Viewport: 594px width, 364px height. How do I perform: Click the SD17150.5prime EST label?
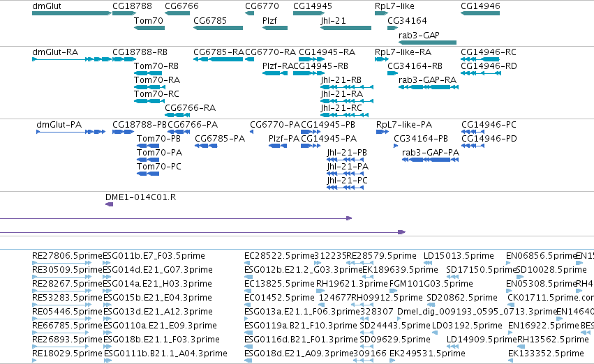(x=481, y=270)
